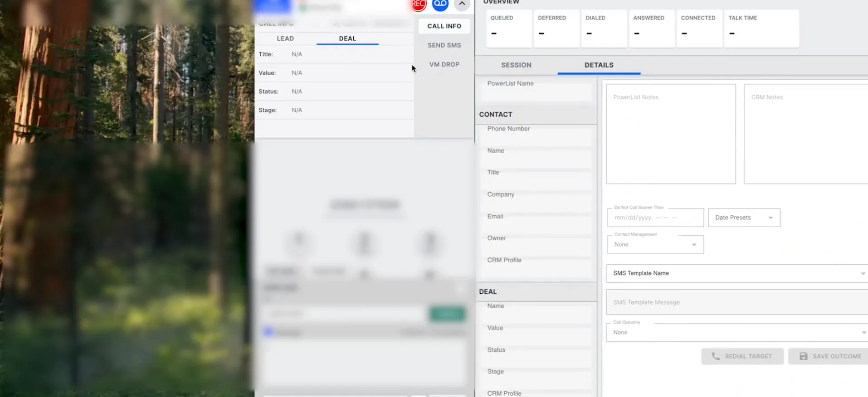Click the CONNECTED overview card

tap(699, 29)
